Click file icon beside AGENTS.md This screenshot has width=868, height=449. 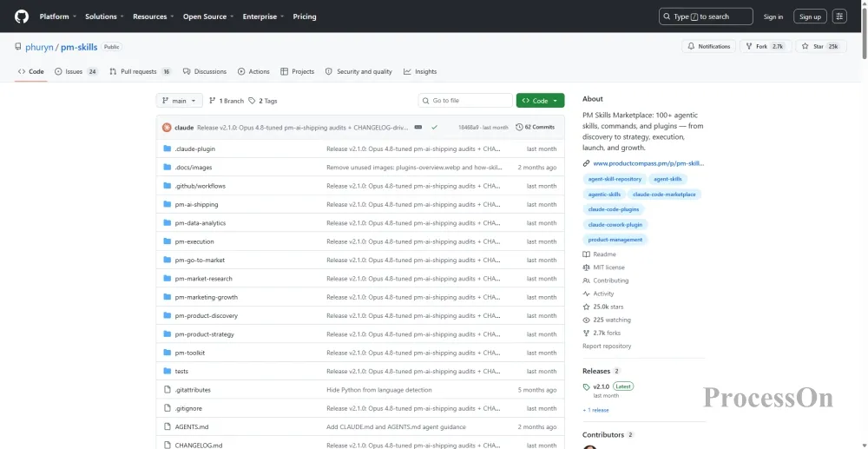(168, 427)
